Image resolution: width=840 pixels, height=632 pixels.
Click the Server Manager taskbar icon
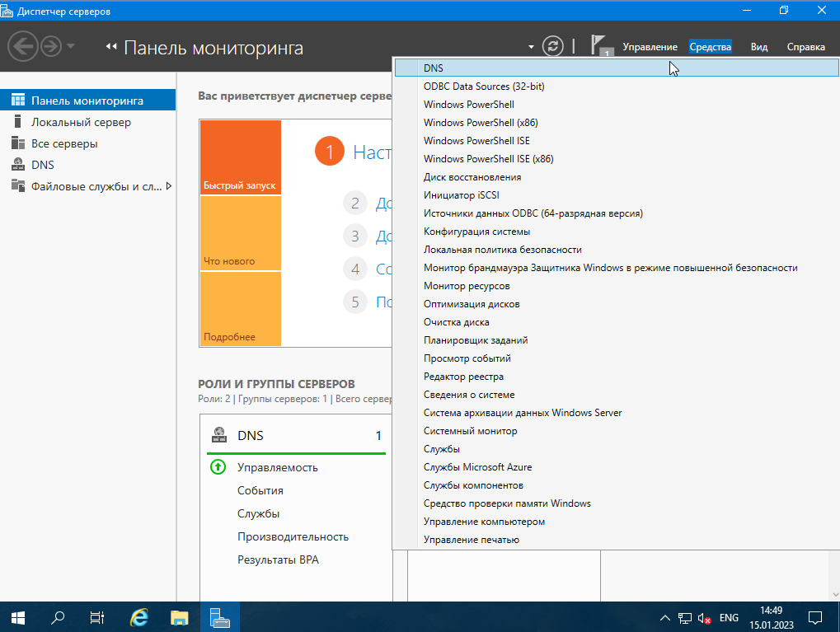219,617
